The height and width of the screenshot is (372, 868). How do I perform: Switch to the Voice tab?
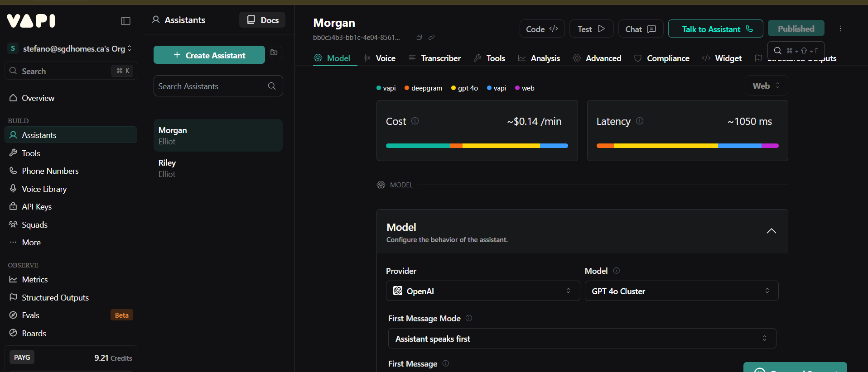pyautogui.click(x=380, y=58)
